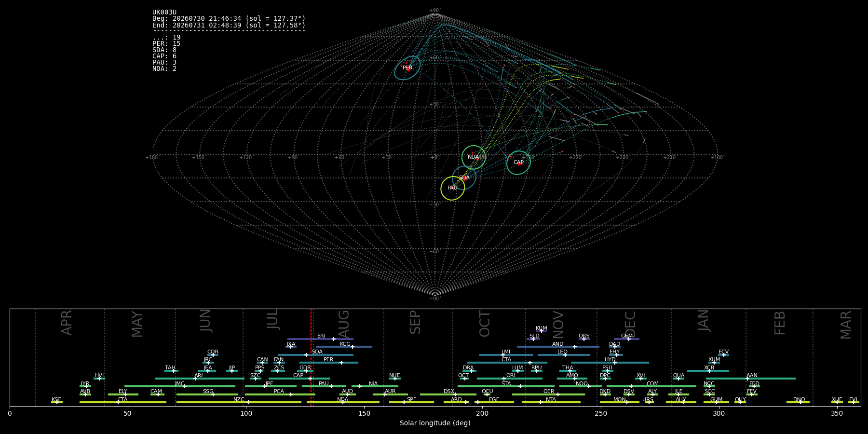Click the yellow PAU radiant circle
This screenshot has height=434, width=868.
coord(452,188)
